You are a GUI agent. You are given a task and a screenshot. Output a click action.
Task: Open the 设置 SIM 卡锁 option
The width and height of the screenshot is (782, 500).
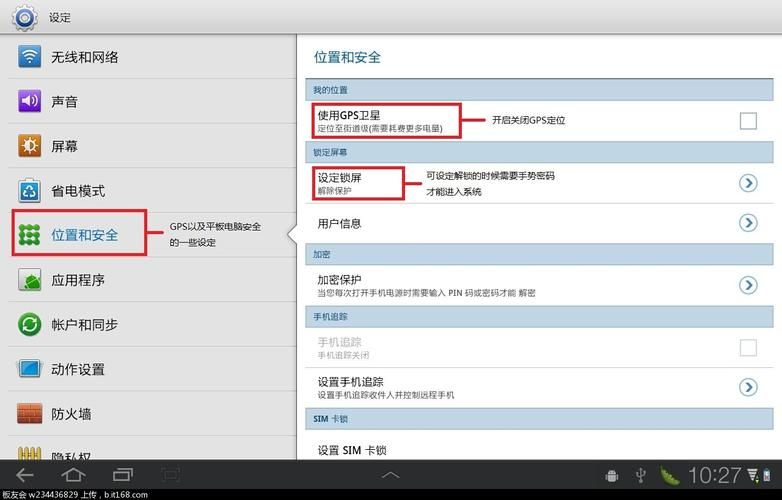pyautogui.click(x=350, y=450)
